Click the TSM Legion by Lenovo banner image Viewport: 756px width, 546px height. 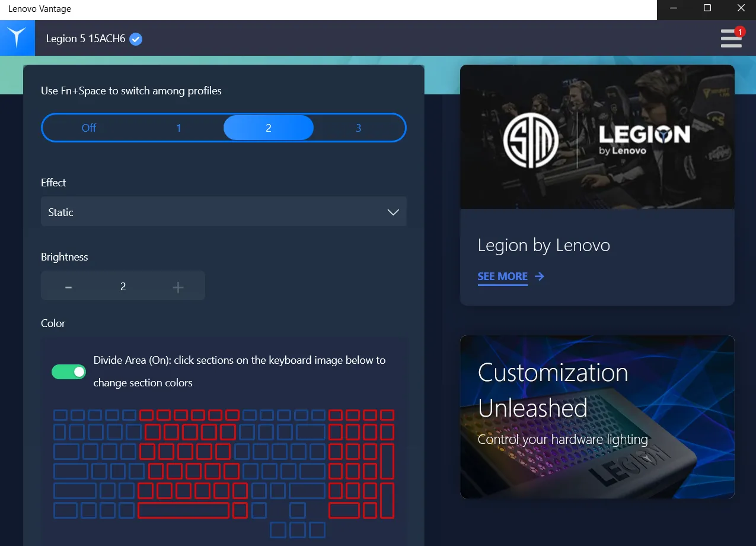(x=597, y=136)
